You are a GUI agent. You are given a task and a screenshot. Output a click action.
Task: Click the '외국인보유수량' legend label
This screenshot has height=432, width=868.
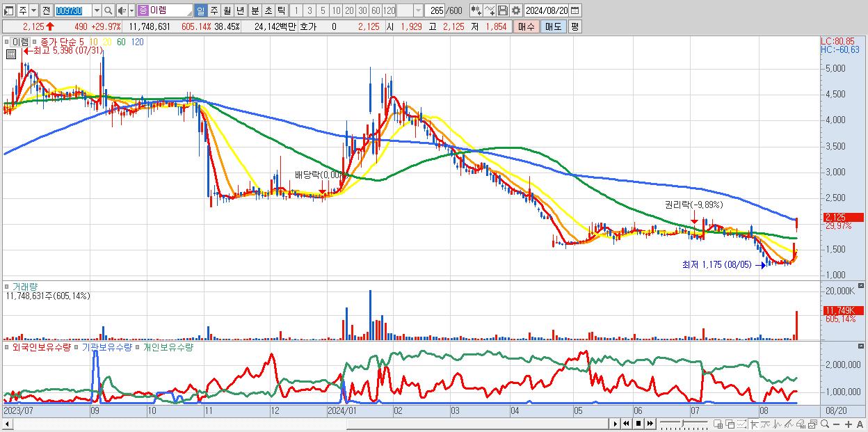point(41,346)
